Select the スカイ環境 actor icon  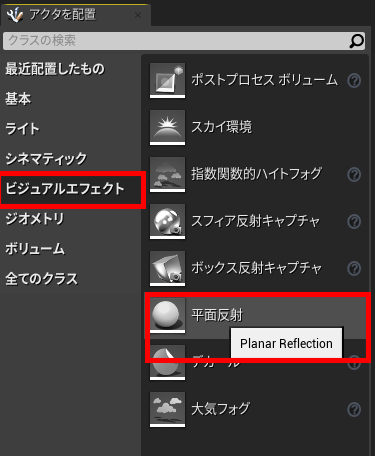pyautogui.click(x=167, y=127)
